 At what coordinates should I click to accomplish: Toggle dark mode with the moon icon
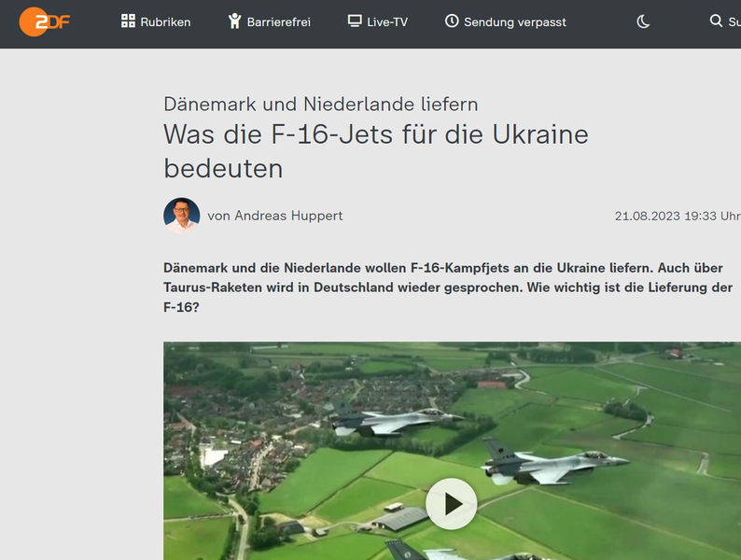[x=643, y=21]
